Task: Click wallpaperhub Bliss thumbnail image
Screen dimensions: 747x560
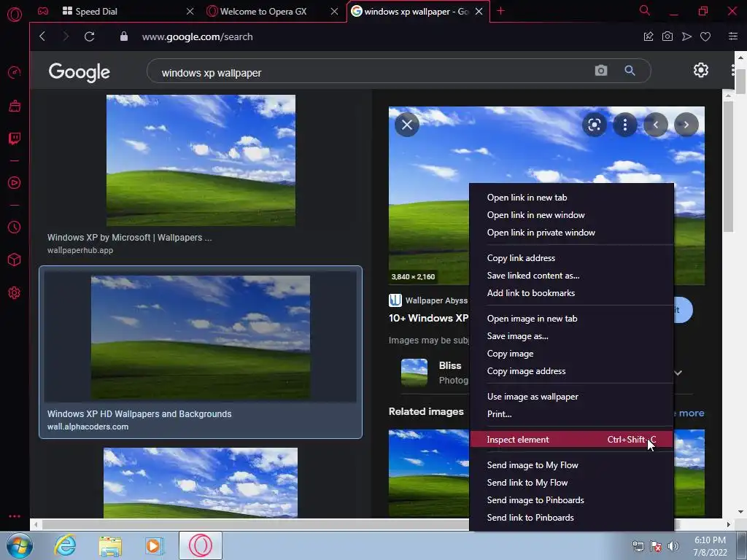Action: (x=201, y=160)
